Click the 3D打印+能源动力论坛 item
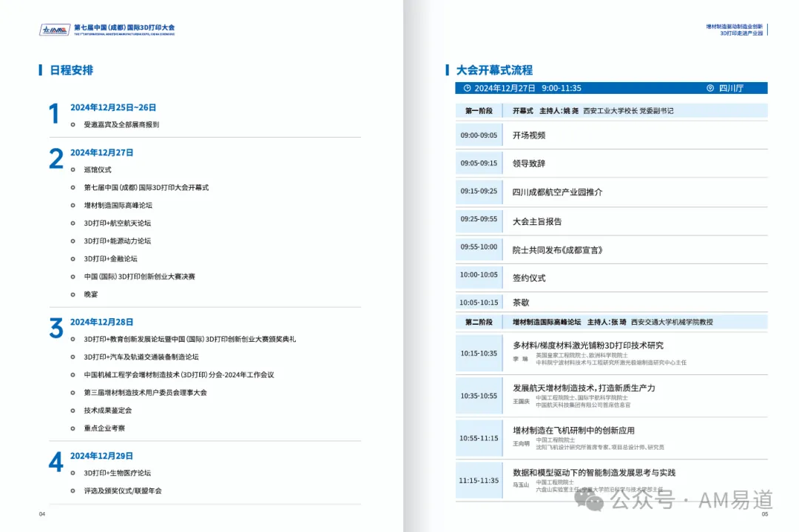This screenshot has width=799, height=532. (117, 241)
